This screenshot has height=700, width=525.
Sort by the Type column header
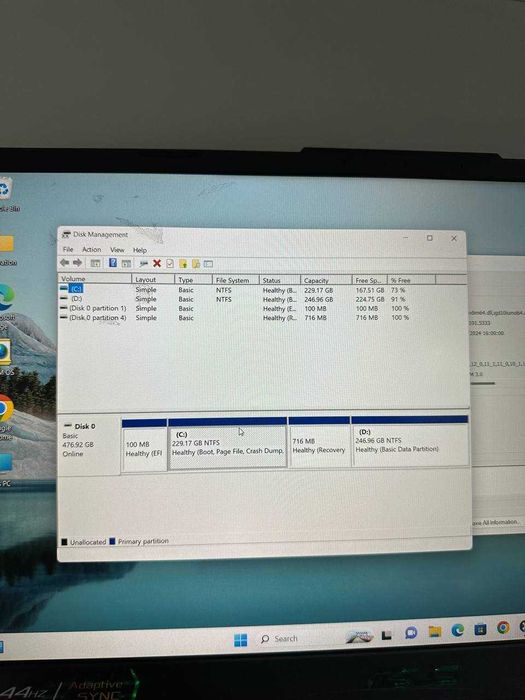[x=194, y=280]
